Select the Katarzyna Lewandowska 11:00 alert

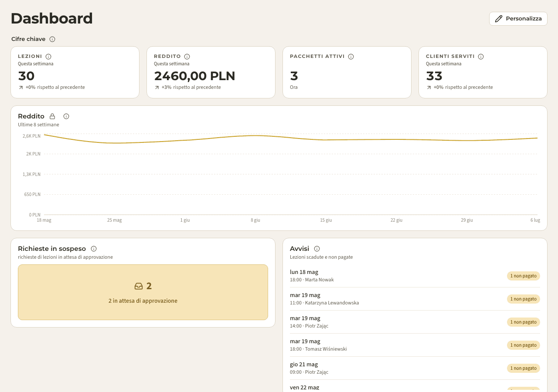coord(415,299)
